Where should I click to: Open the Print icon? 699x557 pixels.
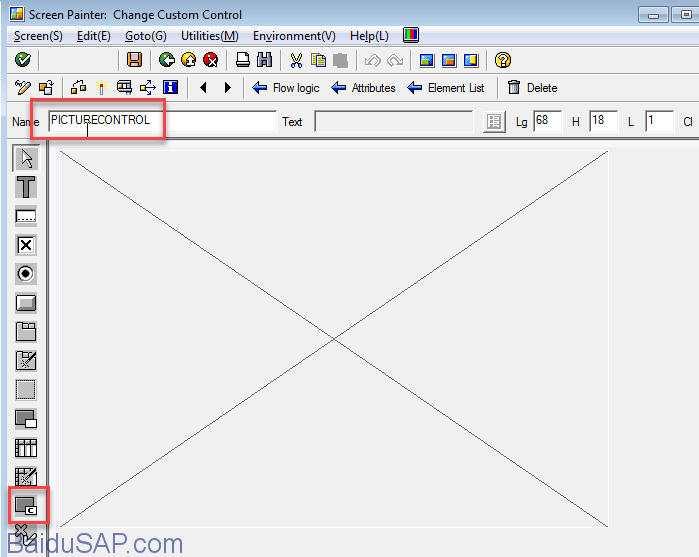pos(243,60)
